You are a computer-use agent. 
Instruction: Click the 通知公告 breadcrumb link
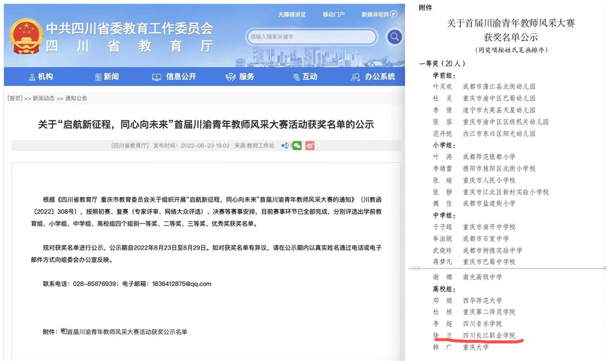pos(76,98)
